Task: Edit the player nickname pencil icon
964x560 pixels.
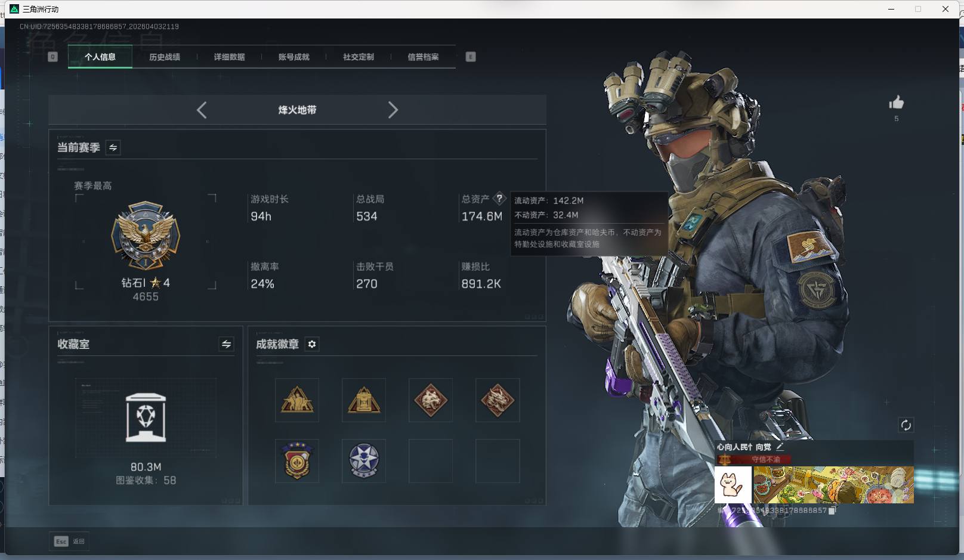Action: coord(780,447)
